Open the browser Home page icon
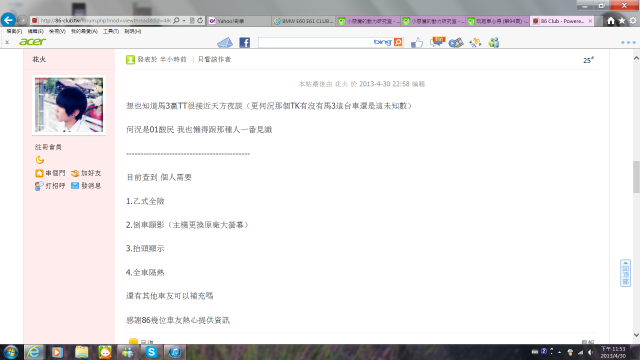Viewport: 640px width, 360px height. tap(611, 21)
